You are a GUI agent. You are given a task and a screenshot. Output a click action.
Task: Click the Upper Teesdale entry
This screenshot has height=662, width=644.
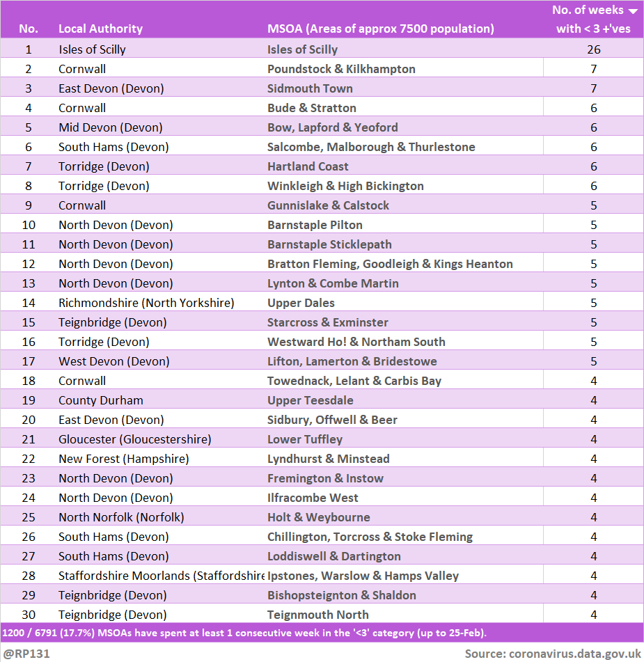click(x=310, y=400)
